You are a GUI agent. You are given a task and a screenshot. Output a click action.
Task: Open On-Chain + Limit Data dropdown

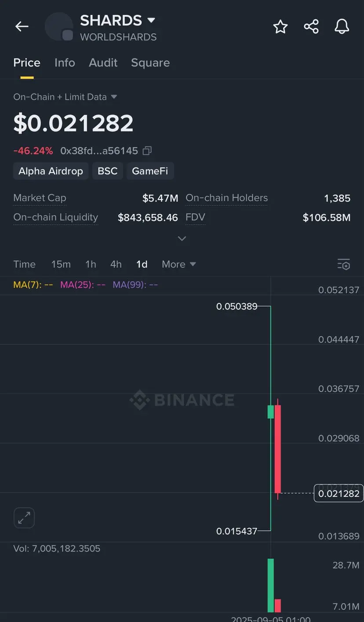click(65, 97)
